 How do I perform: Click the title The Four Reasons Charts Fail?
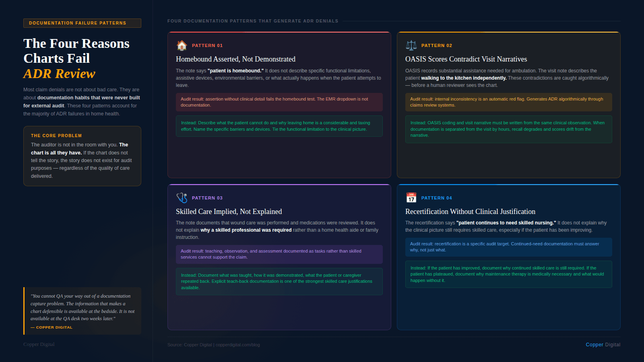76,51
